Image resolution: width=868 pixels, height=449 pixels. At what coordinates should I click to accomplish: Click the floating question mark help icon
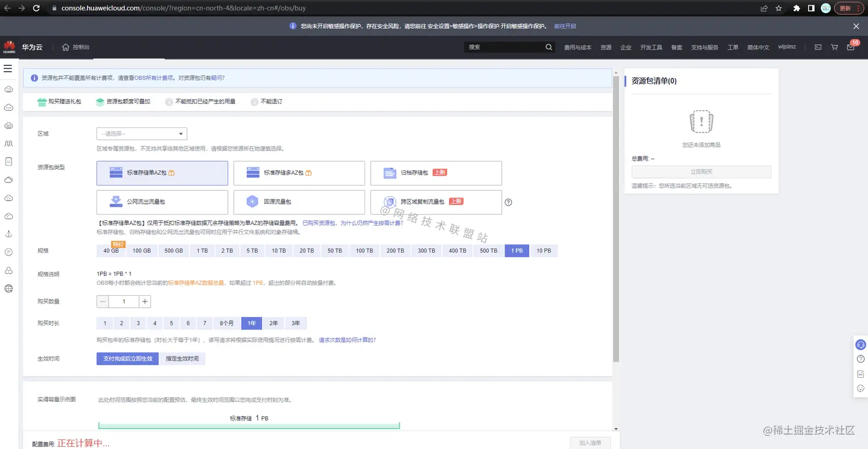coord(861,359)
